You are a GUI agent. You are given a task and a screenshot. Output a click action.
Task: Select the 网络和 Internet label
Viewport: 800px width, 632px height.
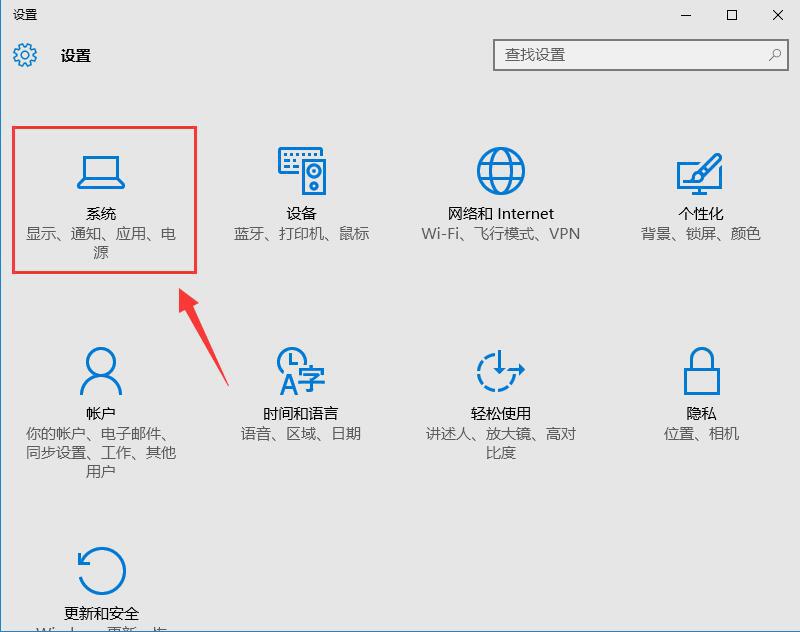coord(500,214)
